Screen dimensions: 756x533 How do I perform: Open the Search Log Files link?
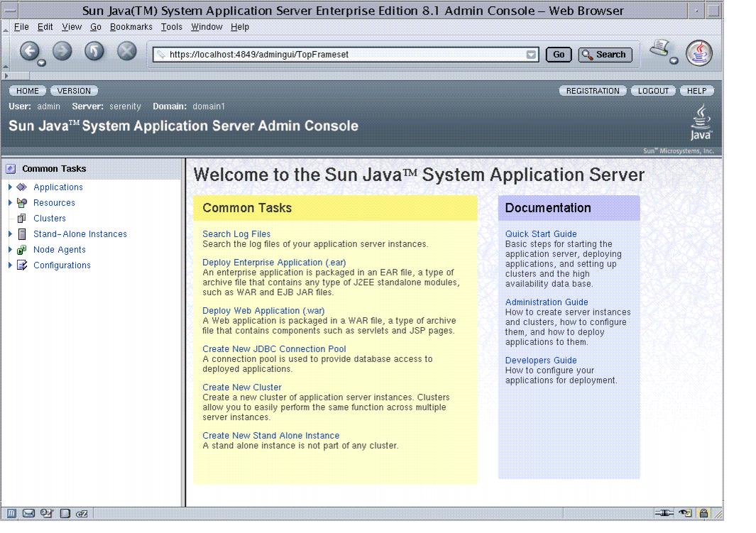tap(236, 233)
